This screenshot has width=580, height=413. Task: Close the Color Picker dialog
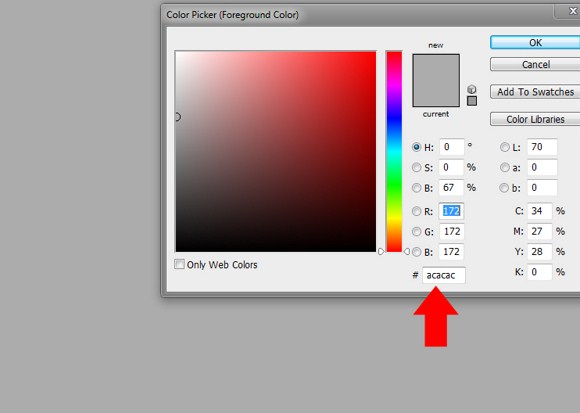click(x=573, y=11)
